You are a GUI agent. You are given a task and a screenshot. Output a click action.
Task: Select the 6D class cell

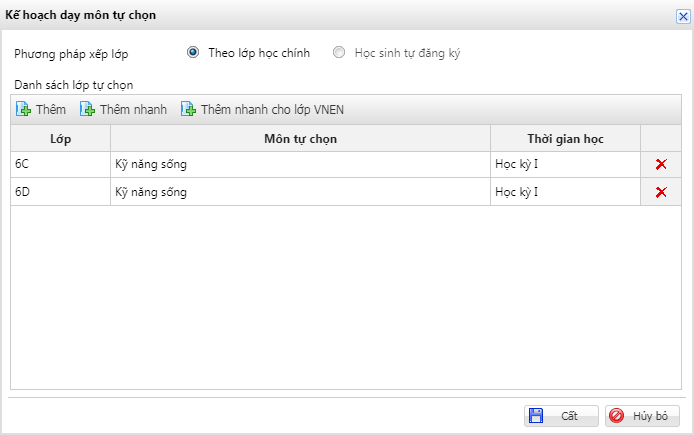click(x=60, y=192)
